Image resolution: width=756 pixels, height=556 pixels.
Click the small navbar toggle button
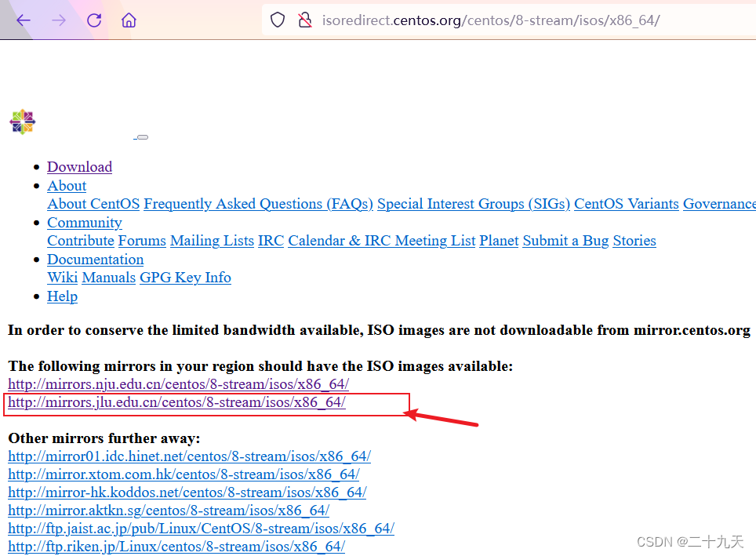coord(141,137)
